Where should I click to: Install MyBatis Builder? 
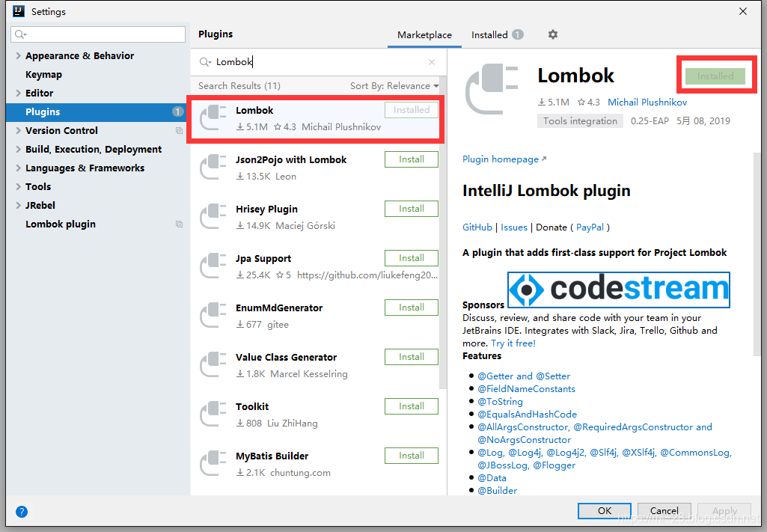412,456
